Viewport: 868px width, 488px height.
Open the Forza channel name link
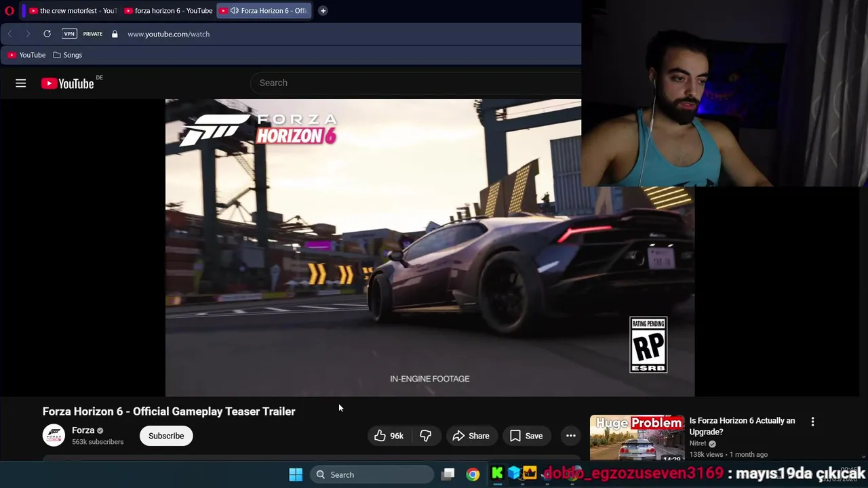(x=83, y=430)
